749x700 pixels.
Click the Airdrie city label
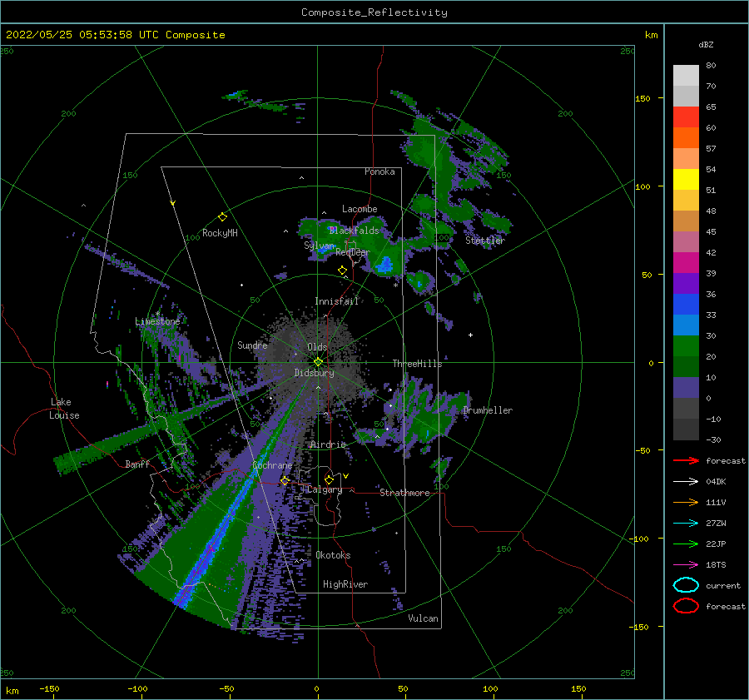(x=328, y=444)
